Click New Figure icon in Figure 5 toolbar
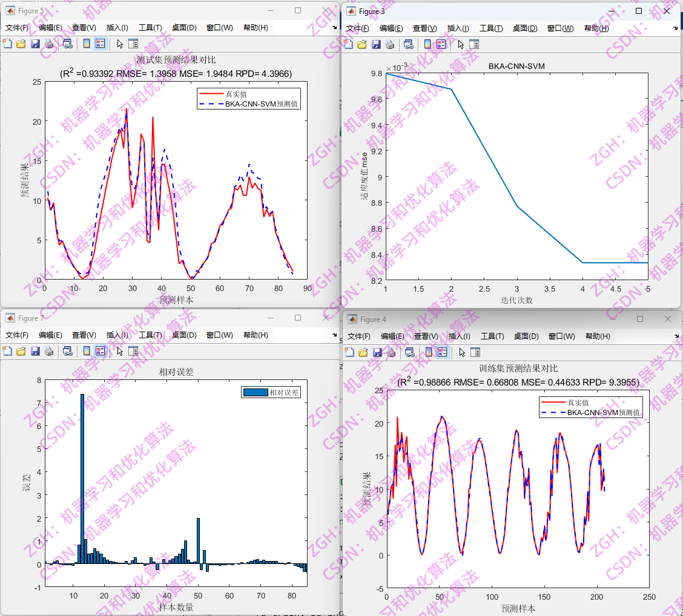This screenshot has width=683, height=616. click(x=7, y=44)
